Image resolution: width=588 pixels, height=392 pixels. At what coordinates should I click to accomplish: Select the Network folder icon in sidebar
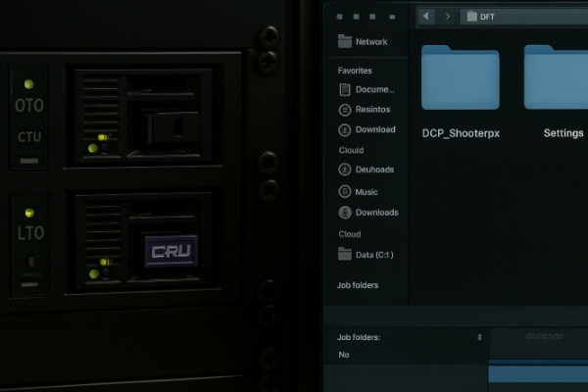344,42
